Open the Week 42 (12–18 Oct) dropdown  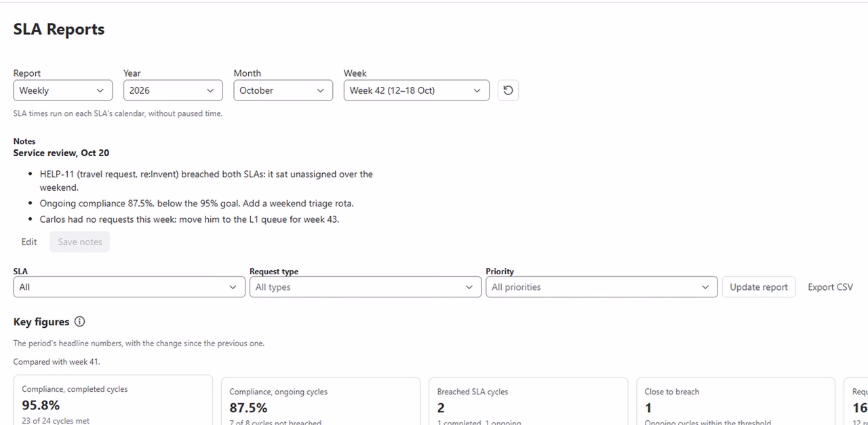[416, 90]
